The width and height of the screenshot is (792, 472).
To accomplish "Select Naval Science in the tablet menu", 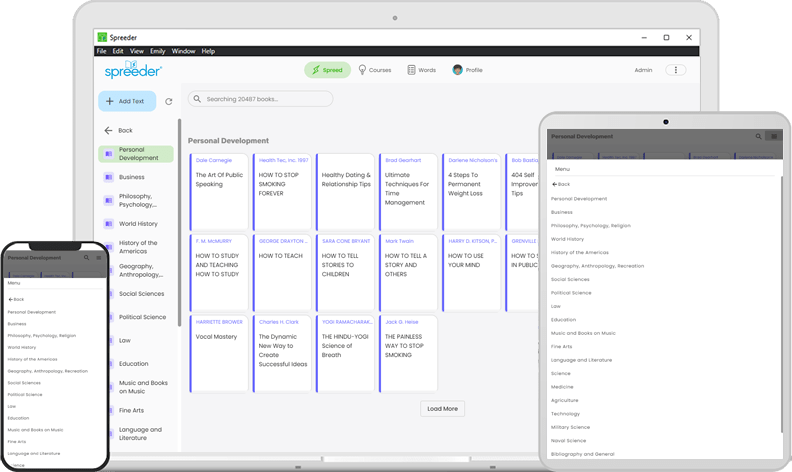I will click(x=568, y=441).
